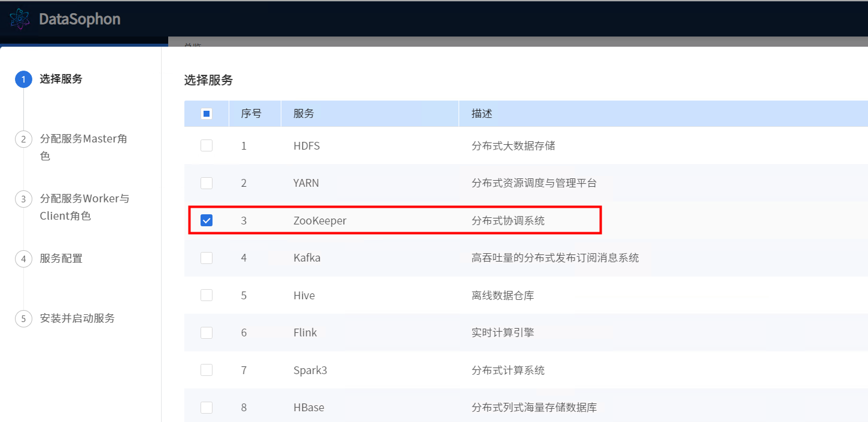Open the 分配服务Master角色 step

coord(84,147)
